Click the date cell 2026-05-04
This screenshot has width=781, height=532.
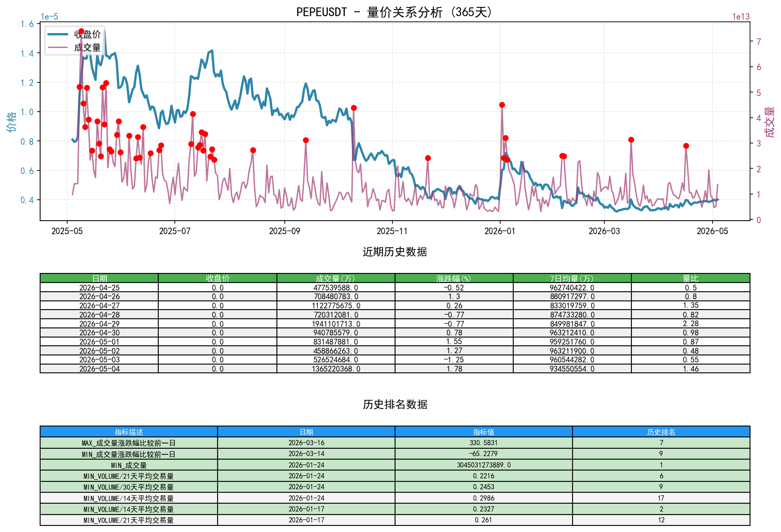click(99, 369)
